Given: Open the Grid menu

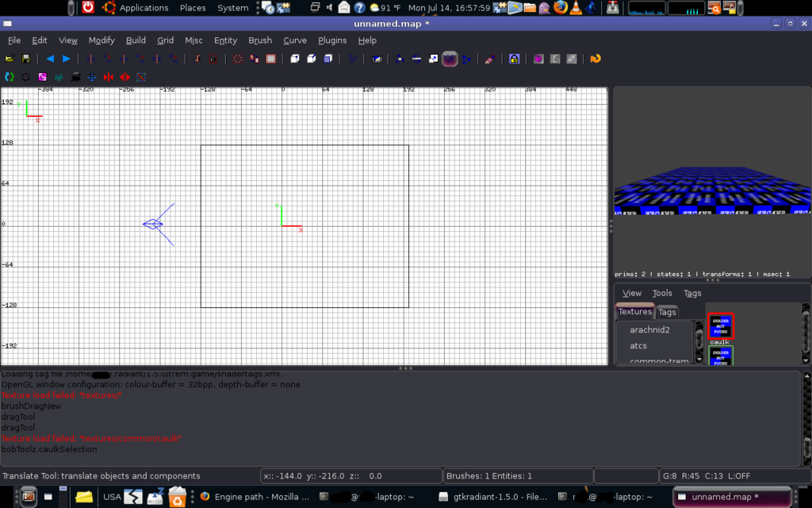Looking at the screenshot, I should (x=165, y=40).
